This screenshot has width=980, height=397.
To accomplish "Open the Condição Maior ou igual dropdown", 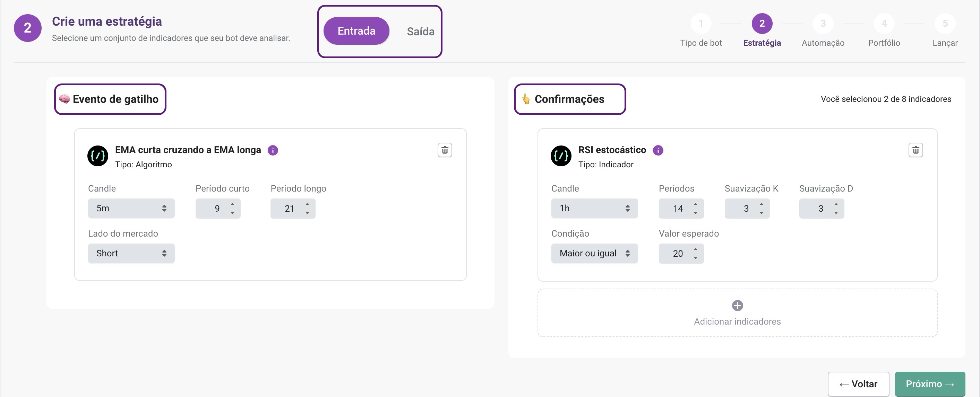I will click(x=594, y=253).
